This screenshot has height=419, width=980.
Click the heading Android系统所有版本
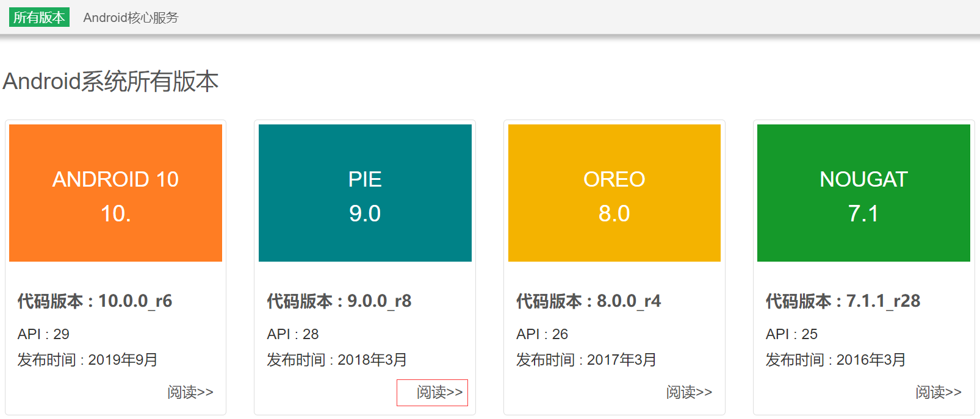point(110,81)
